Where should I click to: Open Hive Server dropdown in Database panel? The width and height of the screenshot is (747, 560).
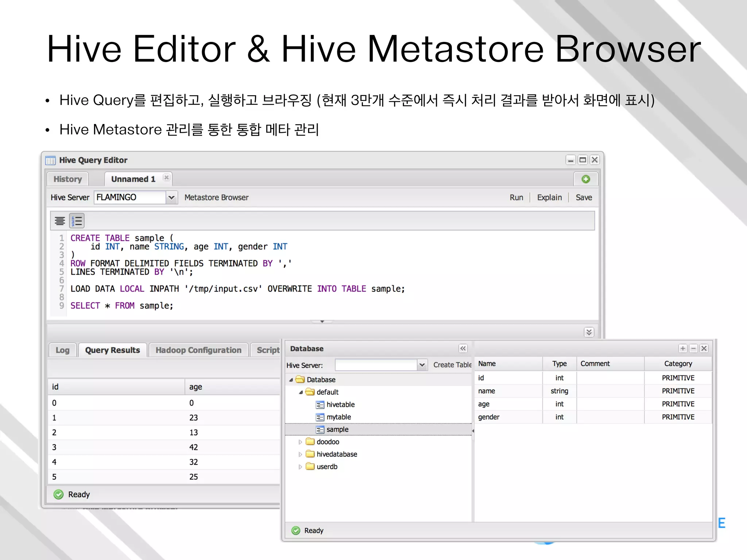422,365
